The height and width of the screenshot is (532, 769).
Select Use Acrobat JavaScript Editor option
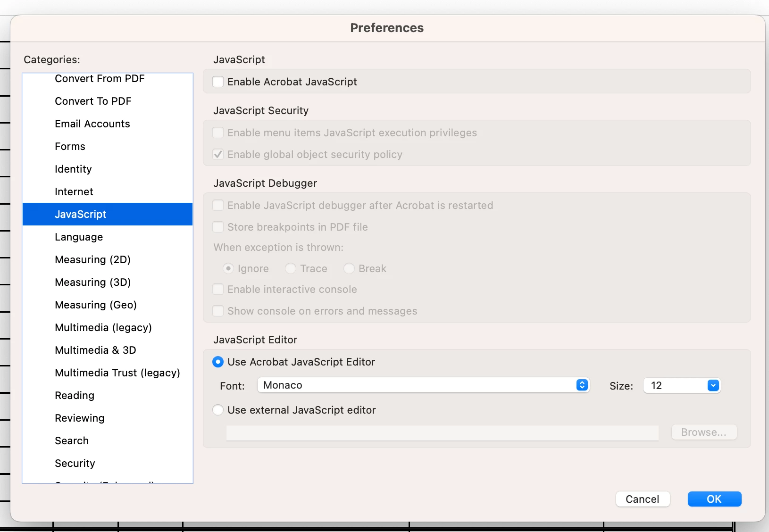[218, 362]
